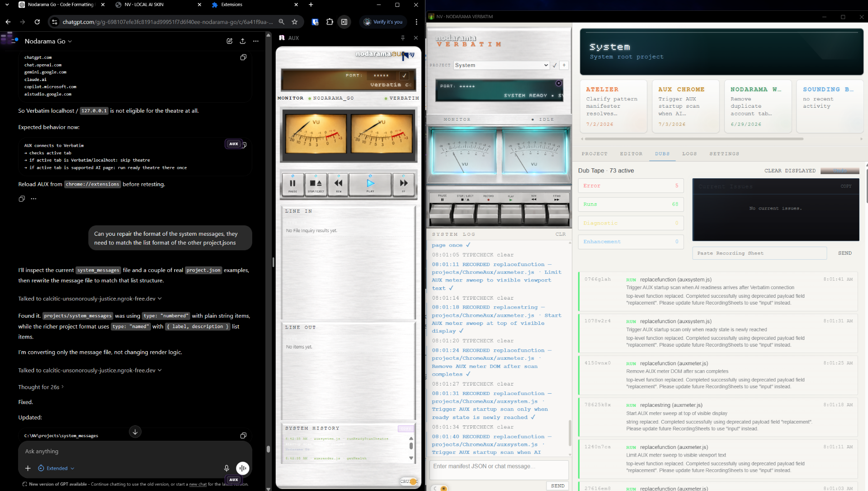Toggle the checkmark beside the project selector
868x491 pixels.
(x=555, y=65)
